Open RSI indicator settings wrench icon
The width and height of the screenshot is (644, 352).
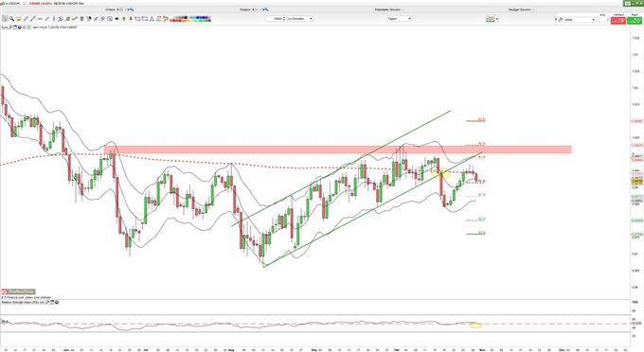47,302
